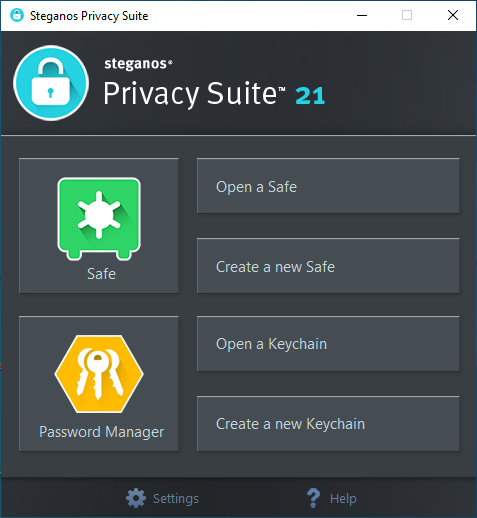The width and height of the screenshot is (477, 518).
Task: Close the Steganos Privacy Suite window
Action: [453, 15]
